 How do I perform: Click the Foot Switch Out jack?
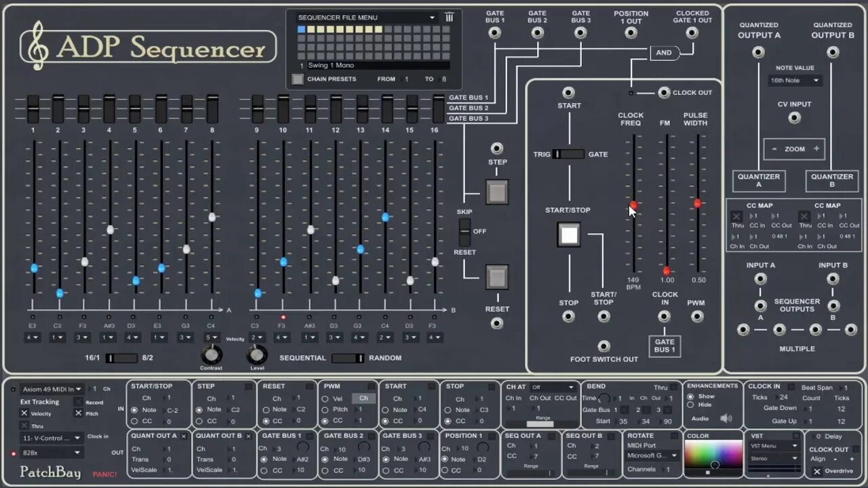(604, 346)
